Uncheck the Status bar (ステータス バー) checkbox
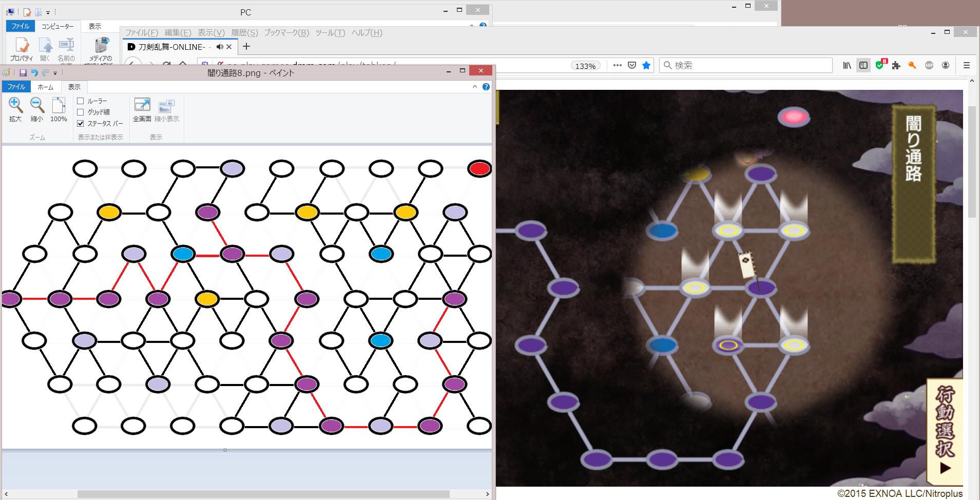The width and height of the screenshot is (980, 500). [x=80, y=123]
